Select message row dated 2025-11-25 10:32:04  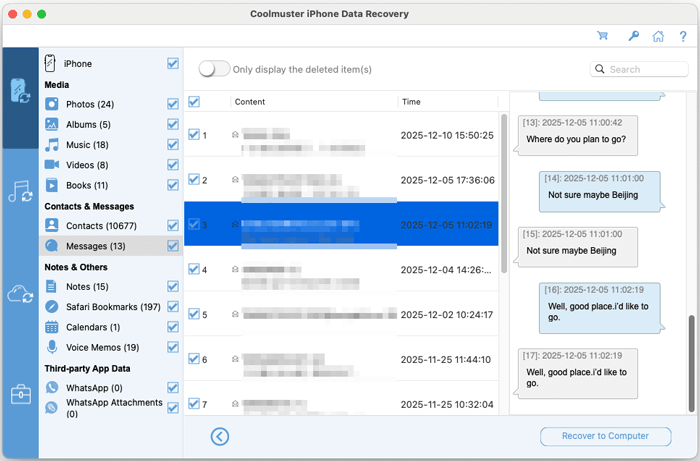click(341, 399)
